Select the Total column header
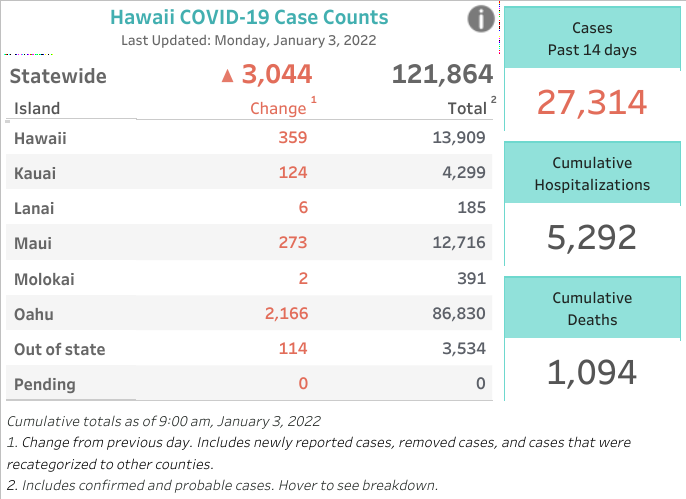 point(467,108)
